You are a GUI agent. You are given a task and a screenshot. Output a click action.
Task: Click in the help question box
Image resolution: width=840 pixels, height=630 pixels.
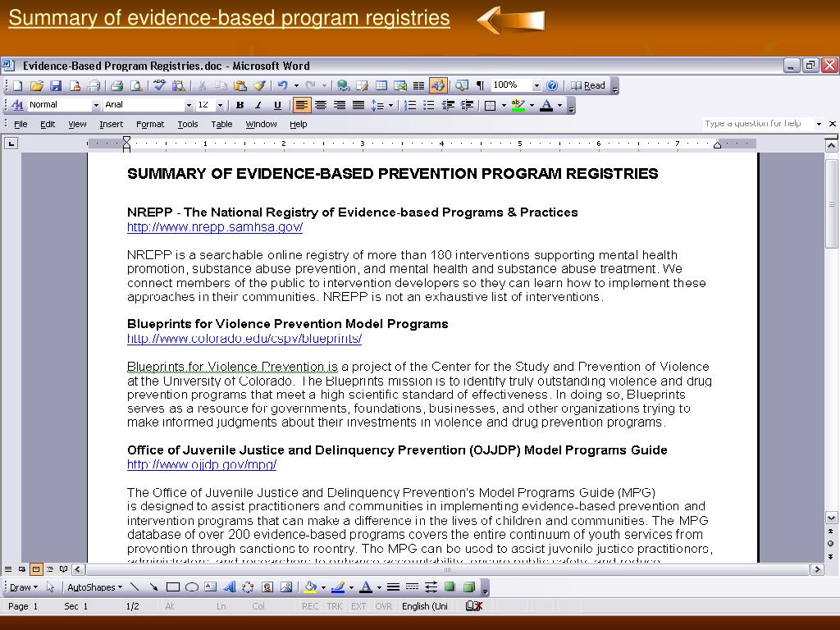point(757,124)
